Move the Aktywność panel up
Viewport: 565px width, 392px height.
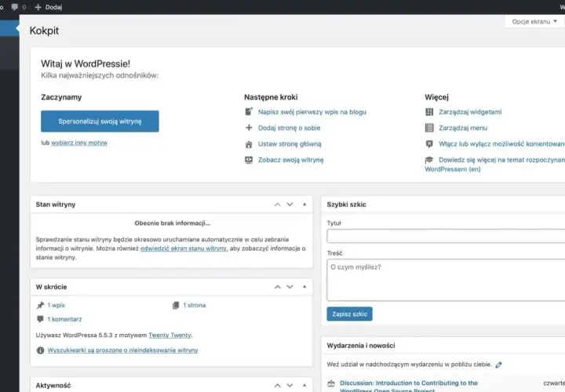tap(278, 386)
